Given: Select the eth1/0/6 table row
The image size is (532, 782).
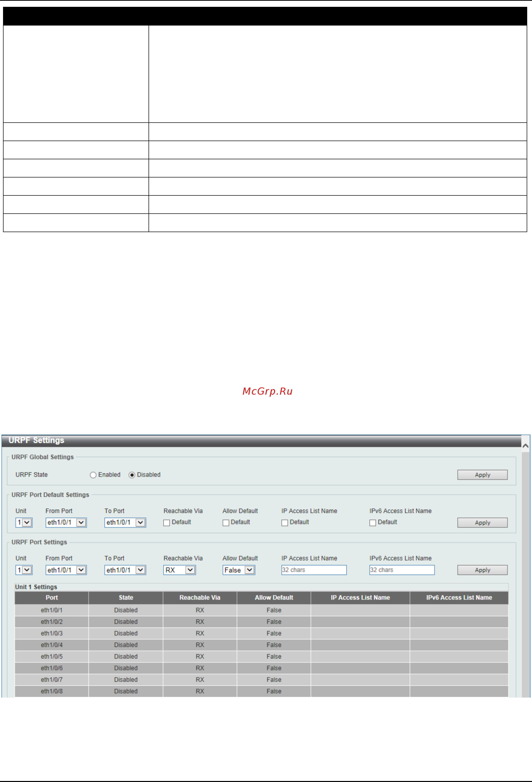Looking at the screenshot, I should tap(261, 668).
